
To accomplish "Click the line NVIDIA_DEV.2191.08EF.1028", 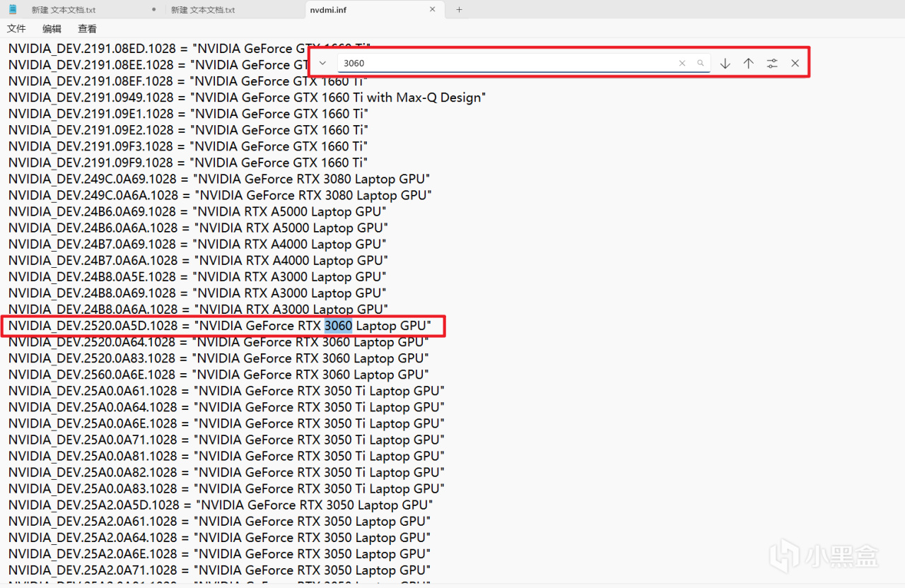I will [x=188, y=81].
